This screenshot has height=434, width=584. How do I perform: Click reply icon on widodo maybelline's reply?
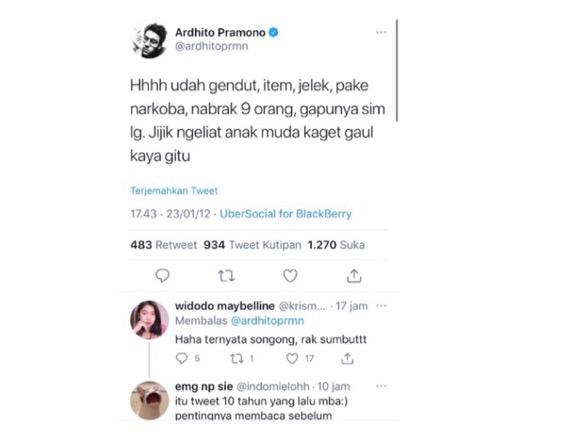181,358
